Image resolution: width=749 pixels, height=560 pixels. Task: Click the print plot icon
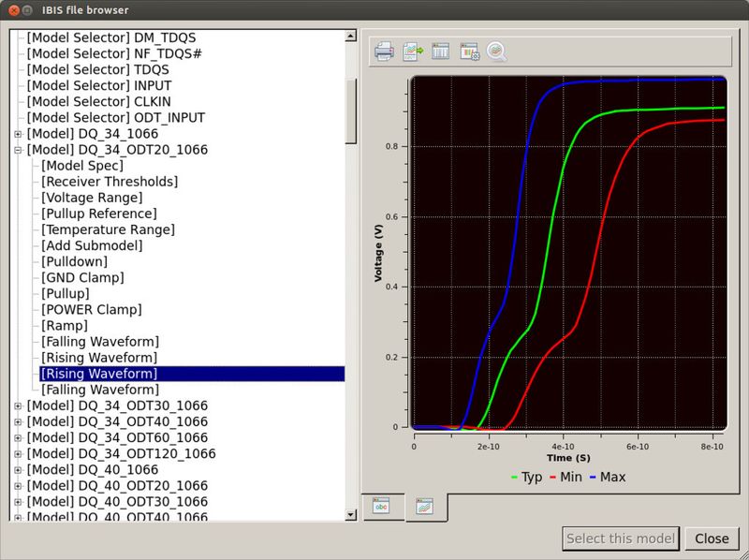(x=384, y=52)
